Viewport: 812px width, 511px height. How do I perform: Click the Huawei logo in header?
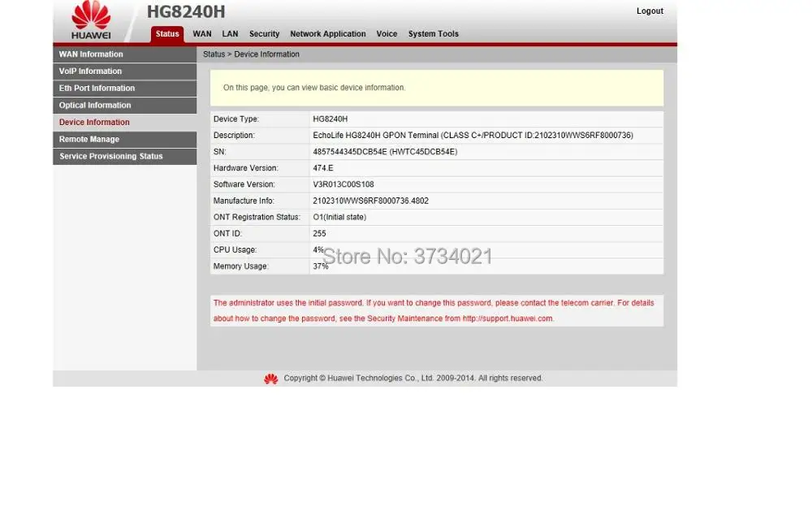click(x=91, y=19)
